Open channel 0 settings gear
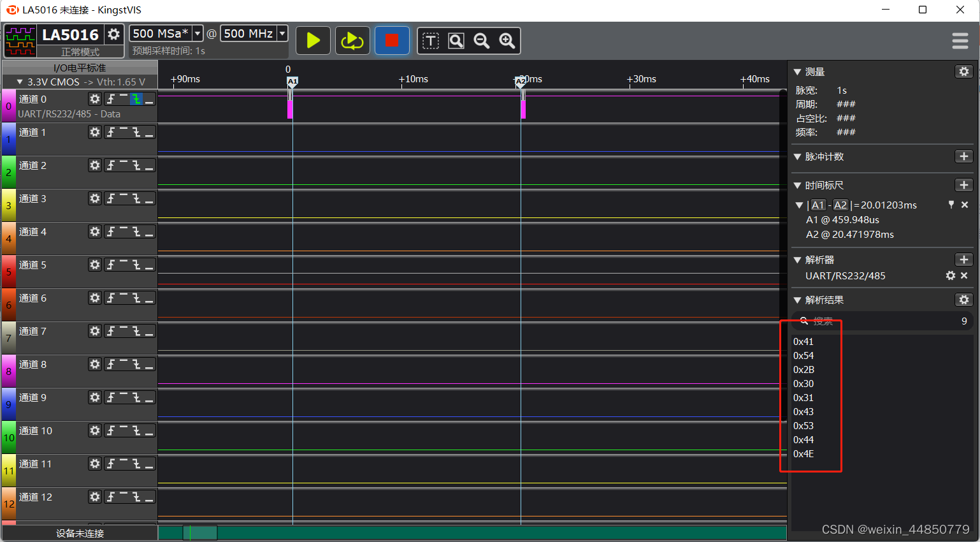This screenshot has width=980, height=542. coord(95,99)
